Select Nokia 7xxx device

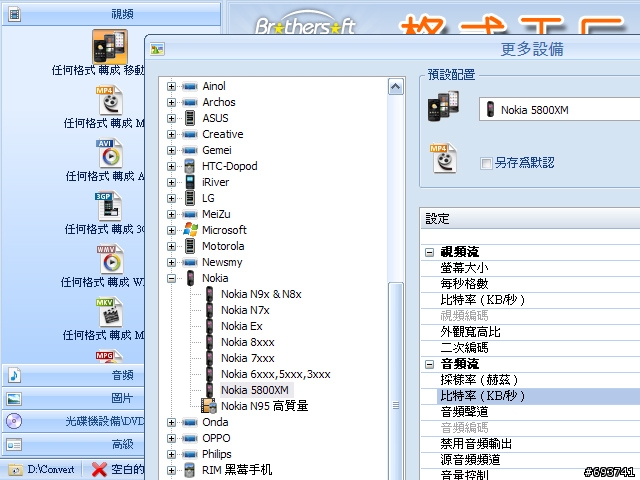point(248,358)
